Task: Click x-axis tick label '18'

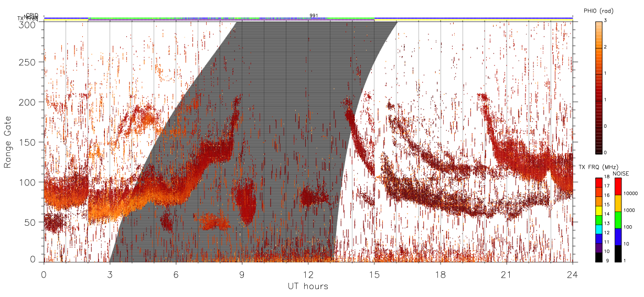Action: pyautogui.click(x=440, y=275)
